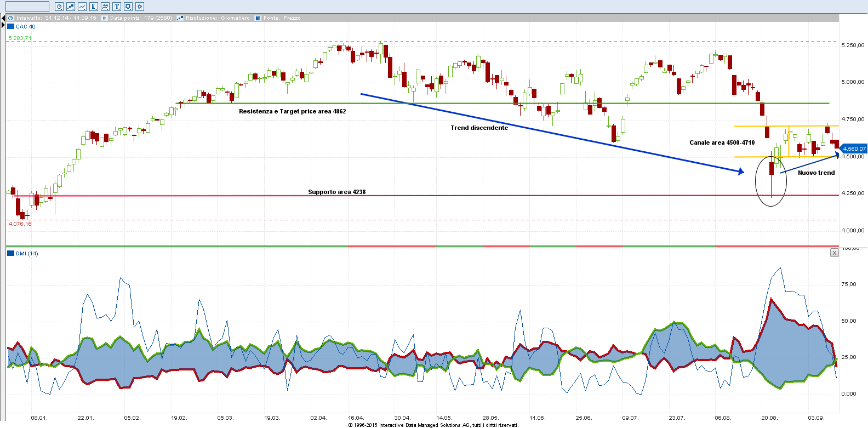Viewport: 868px width, 428px height.
Task: Click the data source Fonte database icon
Action: coord(258,18)
